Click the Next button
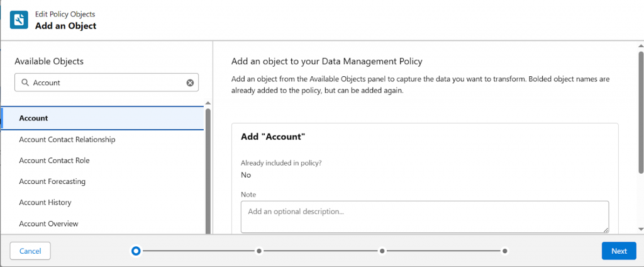 [x=619, y=251]
